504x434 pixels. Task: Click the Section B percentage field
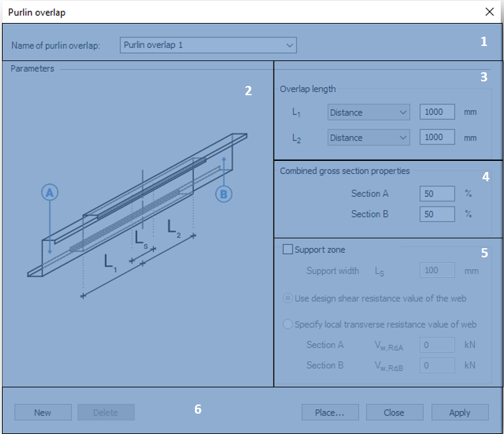[437, 214]
